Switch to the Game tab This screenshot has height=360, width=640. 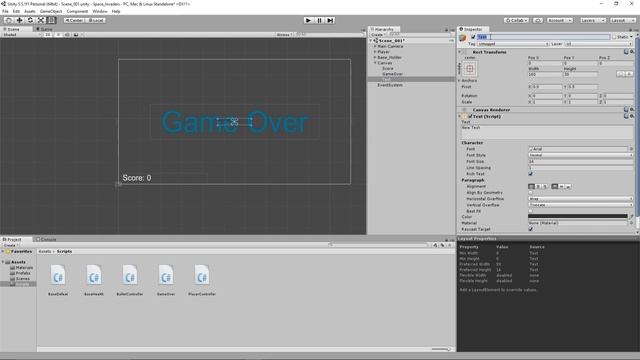(x=44, y=29)
